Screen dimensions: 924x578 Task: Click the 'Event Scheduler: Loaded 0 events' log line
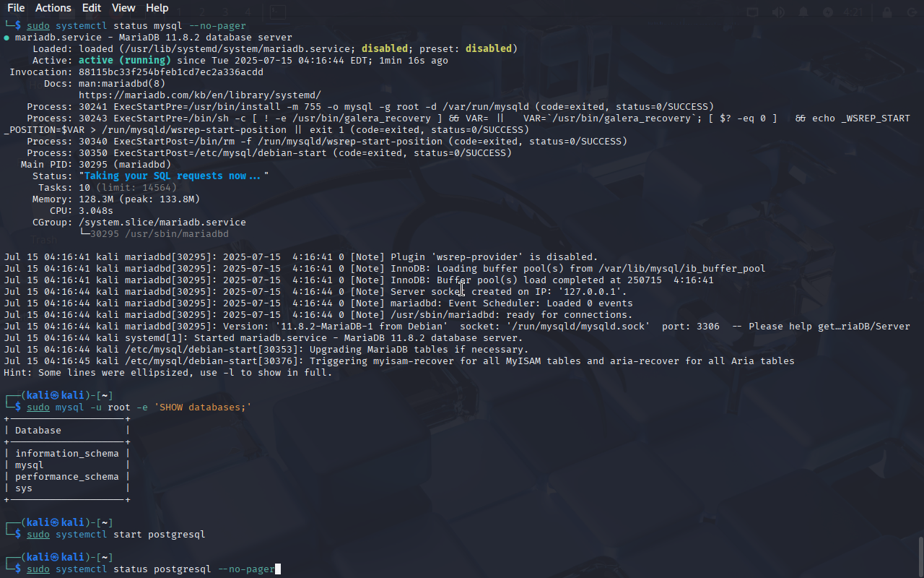coord(318,303)
